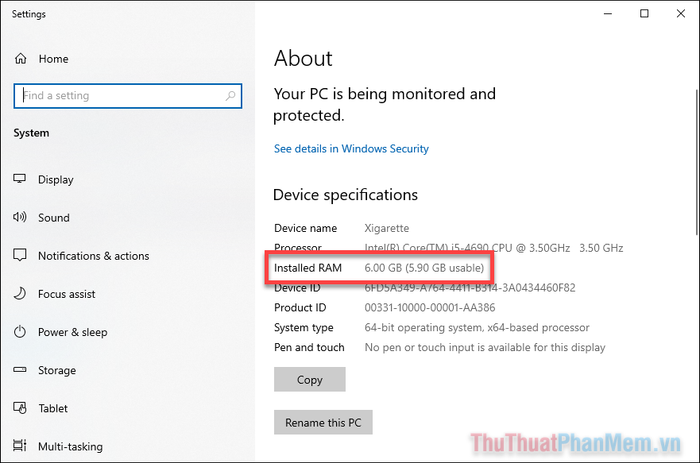Screen dimensions: 700x463
Task: Click the Notifications & actions speech icon
Action: point(20,255)
